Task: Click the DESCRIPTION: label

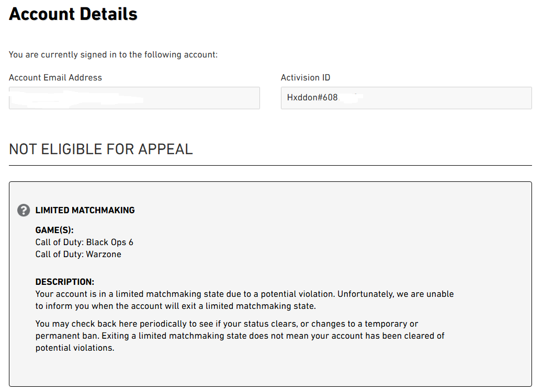Action: [x=65, y=282]
